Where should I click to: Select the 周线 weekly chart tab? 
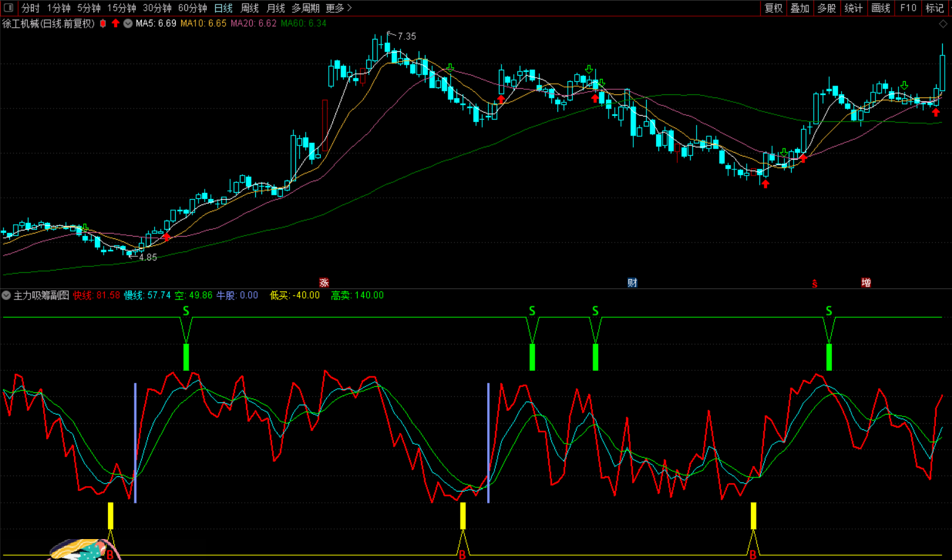(x=249, y=8)
